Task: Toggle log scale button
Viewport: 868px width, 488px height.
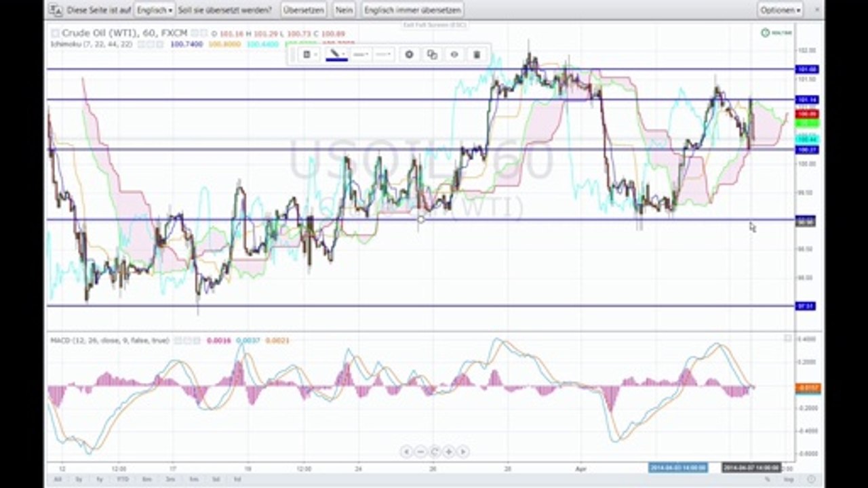Action: pyautogui.click(x=788, y=479)
